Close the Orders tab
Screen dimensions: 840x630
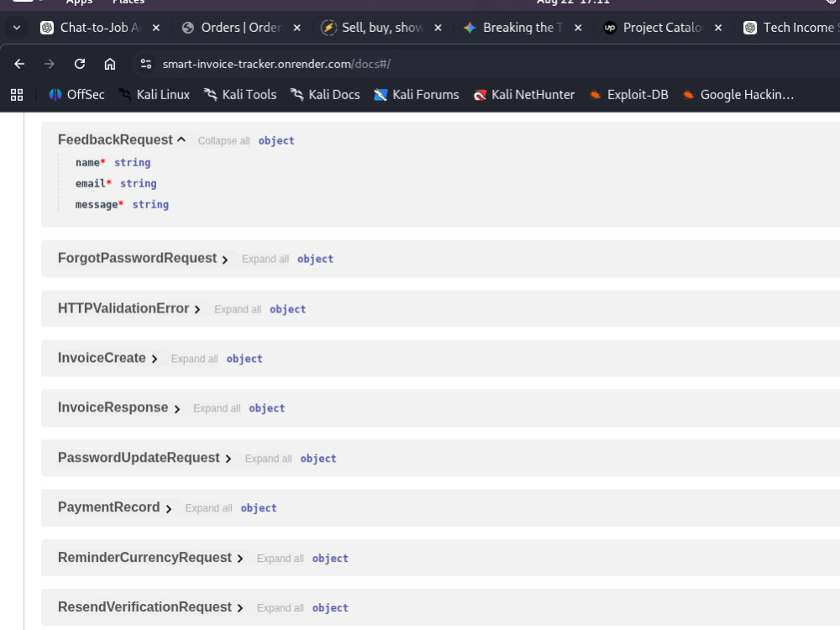coord(297,28)
